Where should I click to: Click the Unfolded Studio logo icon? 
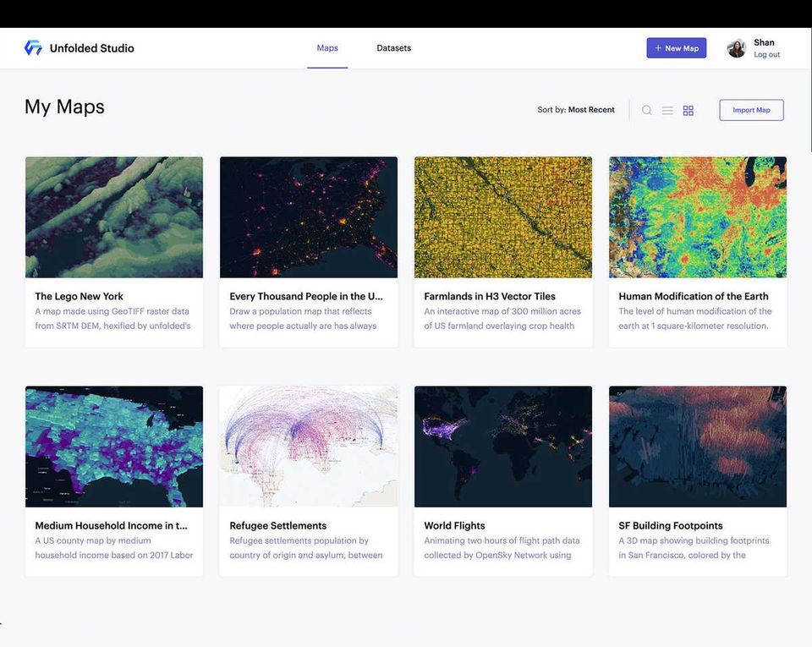pyautogui.click(x=33, y=47)
